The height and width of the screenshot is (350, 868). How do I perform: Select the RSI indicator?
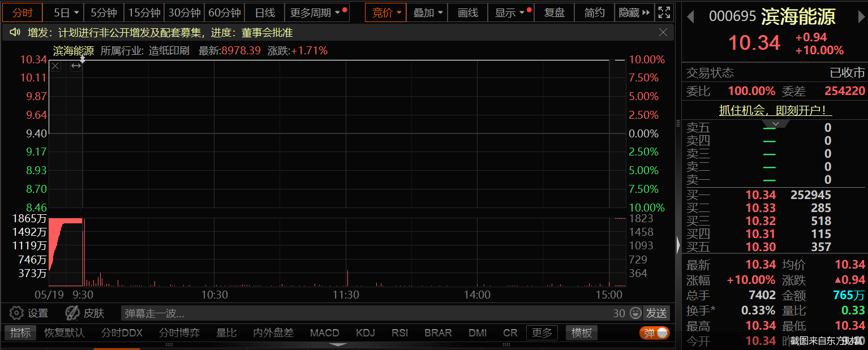400,333
